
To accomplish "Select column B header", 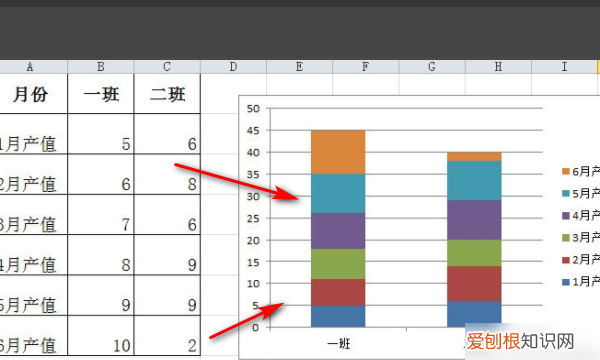I will (101, 67).
